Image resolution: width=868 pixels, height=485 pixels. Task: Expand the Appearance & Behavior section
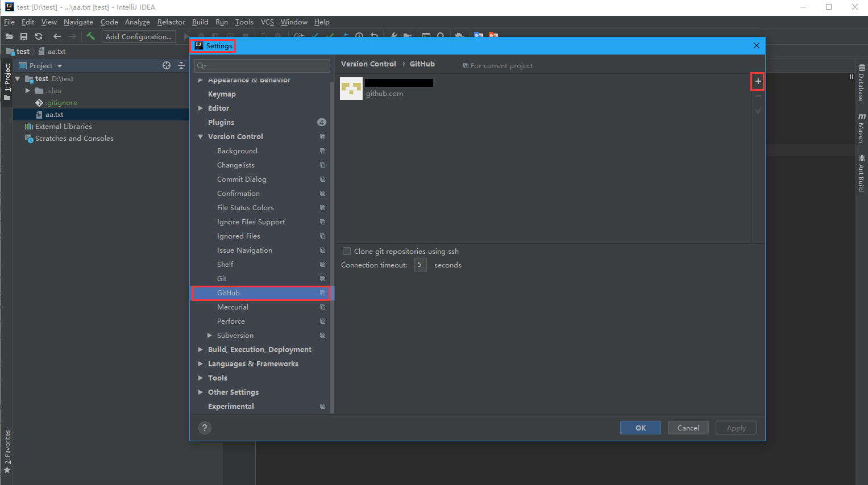pos(200,80)
